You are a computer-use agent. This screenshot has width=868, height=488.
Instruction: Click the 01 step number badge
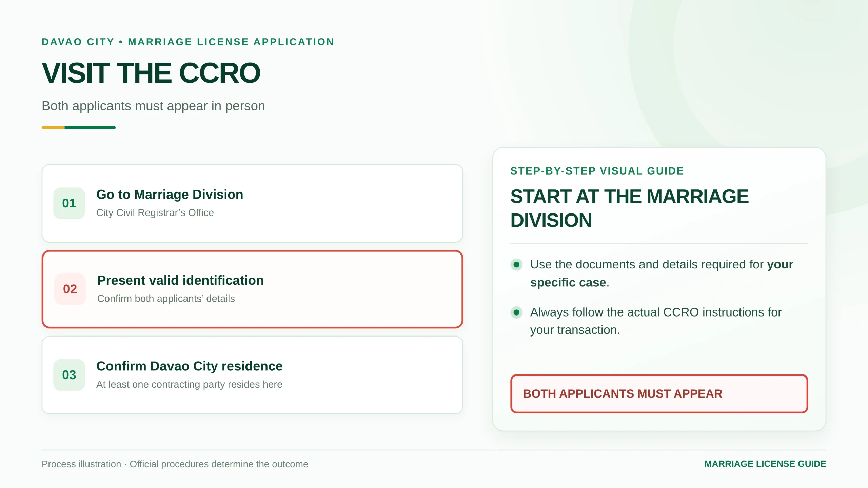69,203
